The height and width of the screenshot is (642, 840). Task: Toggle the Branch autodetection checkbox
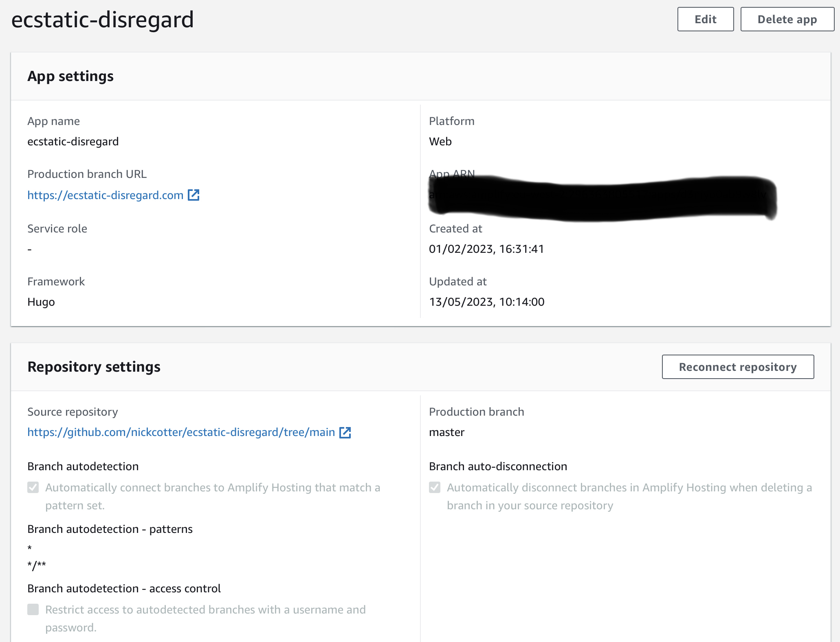(x=33, y=487)
